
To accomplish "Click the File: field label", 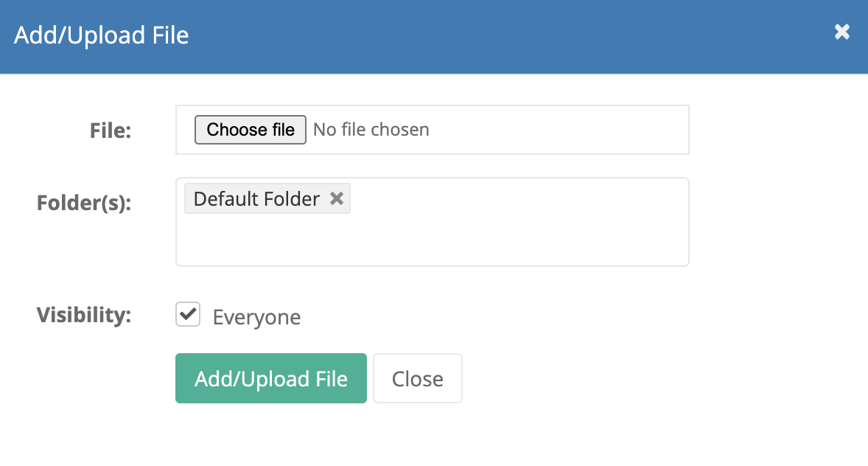I will coord(111,131).
